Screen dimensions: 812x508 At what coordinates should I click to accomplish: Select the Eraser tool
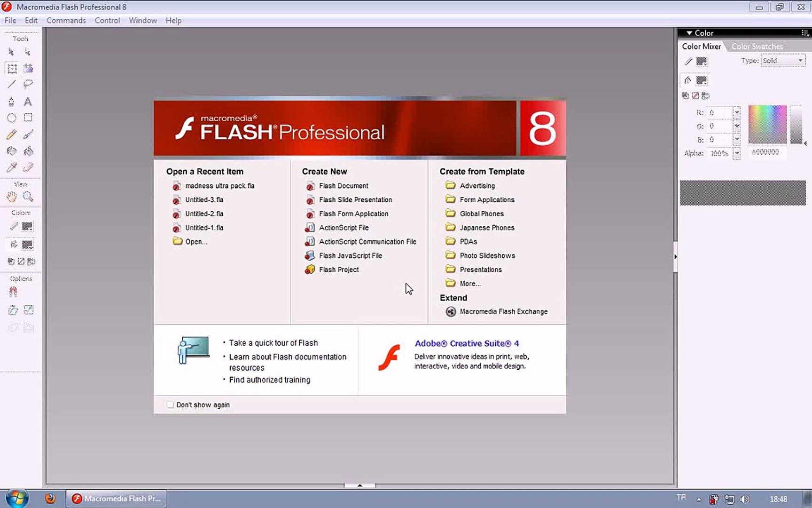(x=28, y=167)
